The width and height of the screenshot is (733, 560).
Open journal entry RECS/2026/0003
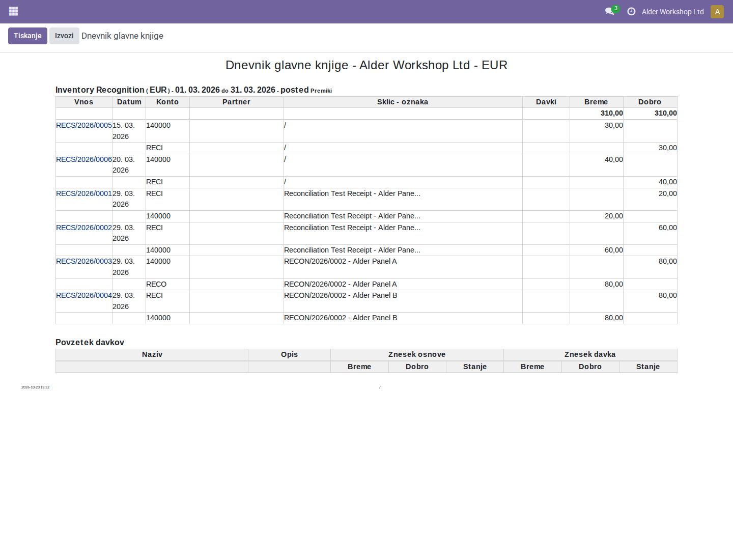click(84, 261)
